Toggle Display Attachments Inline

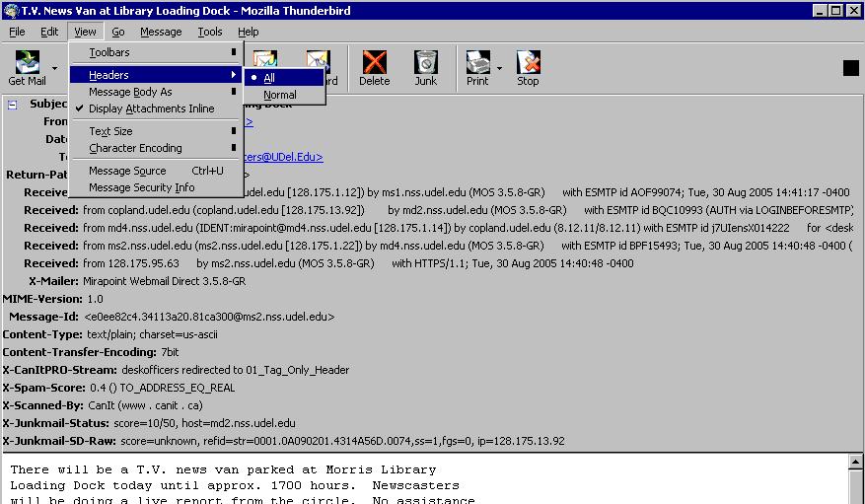point(156,108)
